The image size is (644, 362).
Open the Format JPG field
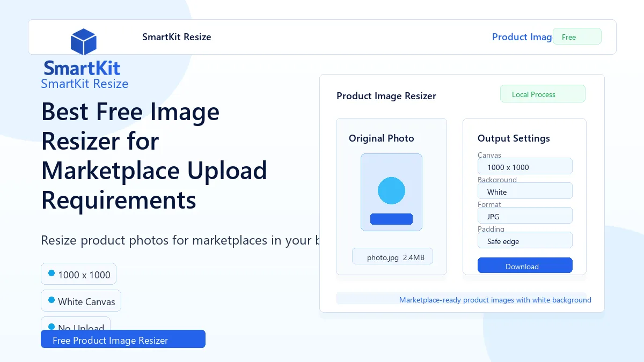click(525, 216)
